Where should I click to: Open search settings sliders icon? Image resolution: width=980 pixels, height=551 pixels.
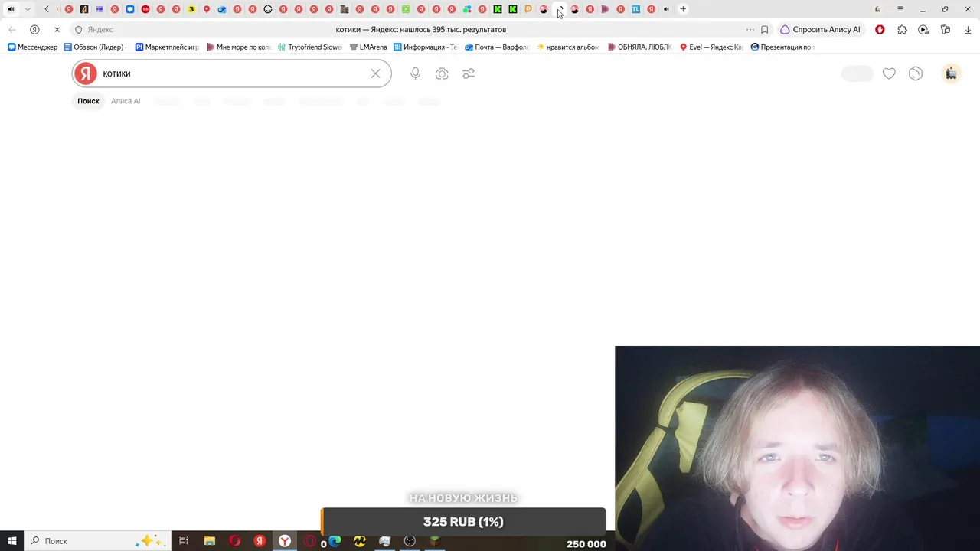[x=469, y=73]
